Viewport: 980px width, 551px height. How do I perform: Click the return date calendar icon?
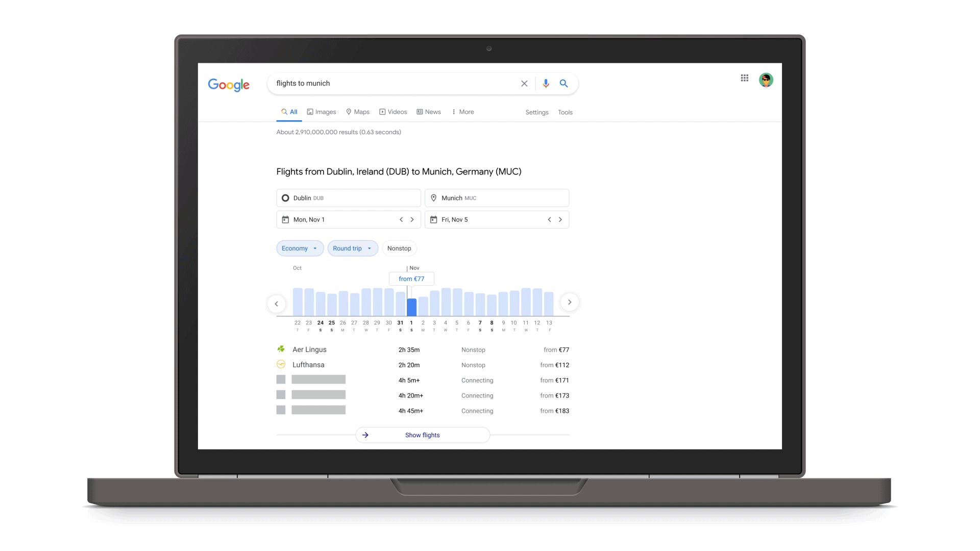[x=433, y=219]
